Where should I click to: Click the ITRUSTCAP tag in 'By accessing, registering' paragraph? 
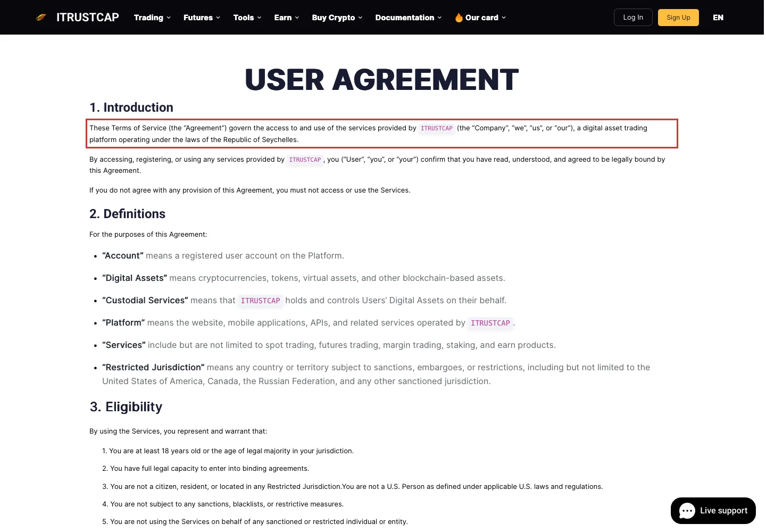tap(305, 160)
